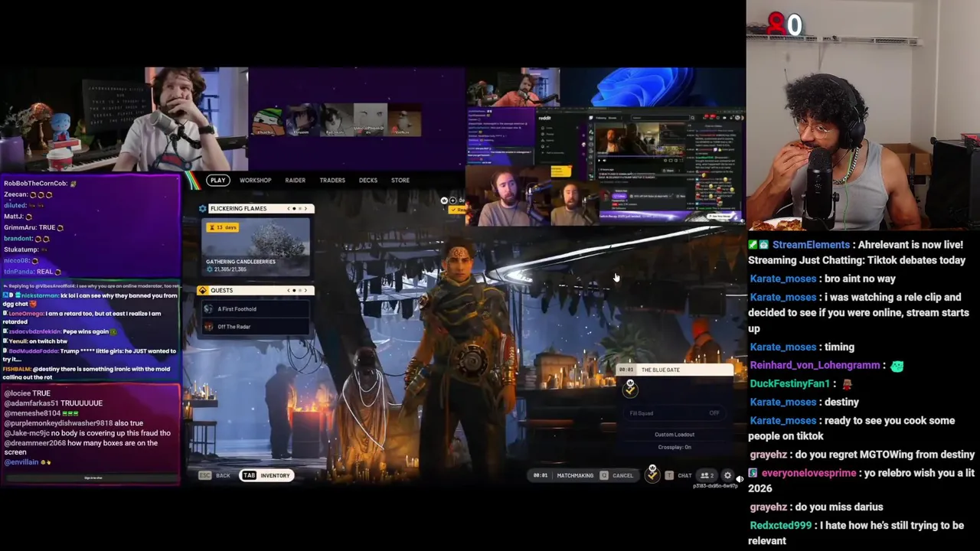Open the T Chat button

tap(678, 475)
